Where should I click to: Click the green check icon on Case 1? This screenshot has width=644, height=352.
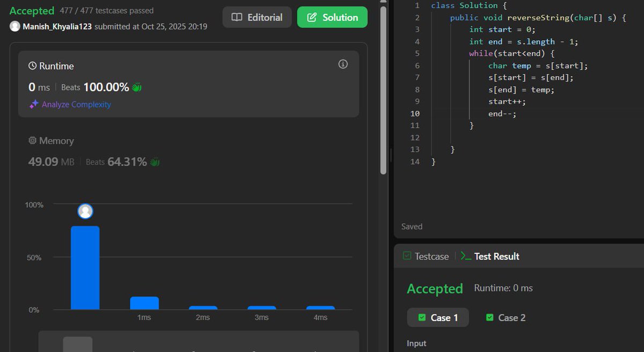tap(422, 318)
